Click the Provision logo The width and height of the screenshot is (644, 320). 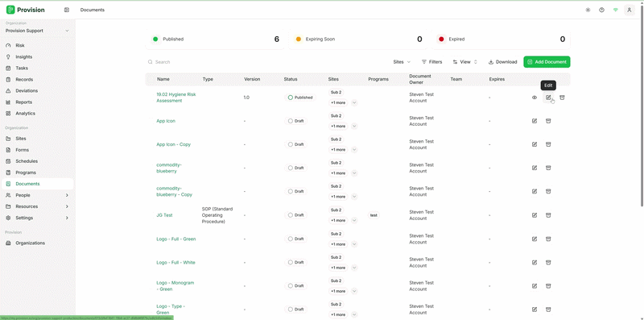26,10
